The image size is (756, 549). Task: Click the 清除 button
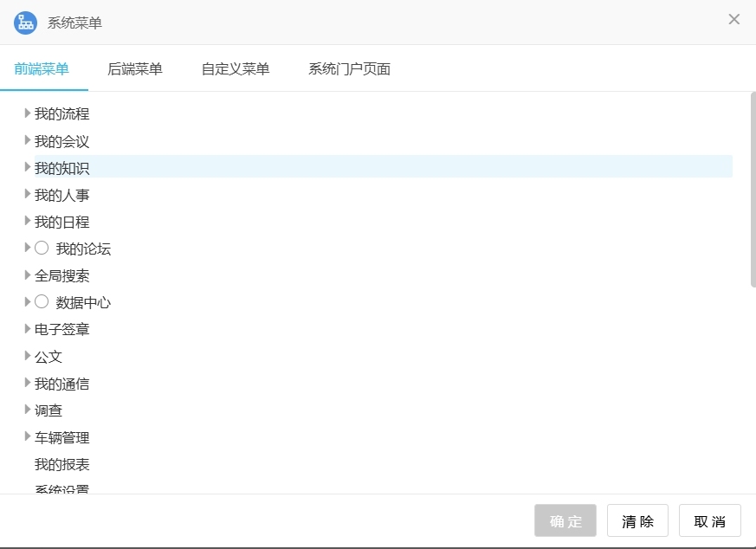coord(637,521)
